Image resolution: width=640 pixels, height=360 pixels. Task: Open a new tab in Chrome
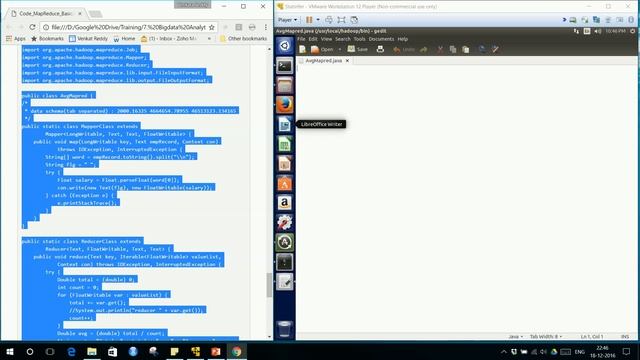coord(96,14)
